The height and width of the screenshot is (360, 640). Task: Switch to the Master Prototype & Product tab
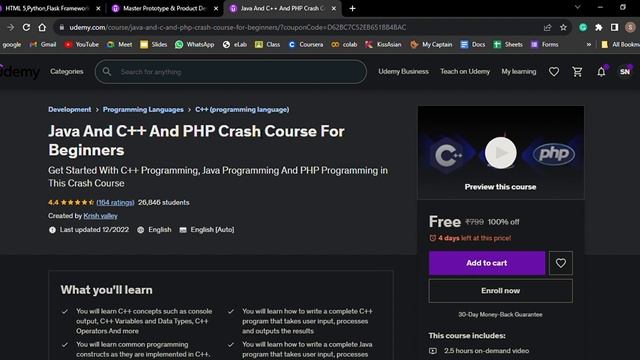pyautogui.click(x=164, y=8)
